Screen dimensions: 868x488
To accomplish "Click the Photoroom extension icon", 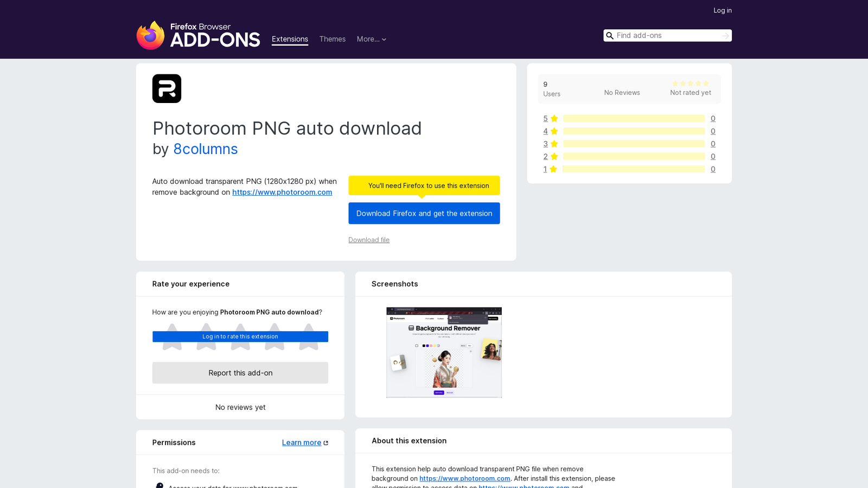I will pyautogui.click(x=167, y=88).
